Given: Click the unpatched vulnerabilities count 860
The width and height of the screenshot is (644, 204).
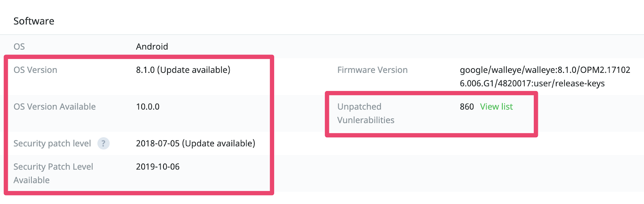Looking at the screenshot, I should [467, 107].
